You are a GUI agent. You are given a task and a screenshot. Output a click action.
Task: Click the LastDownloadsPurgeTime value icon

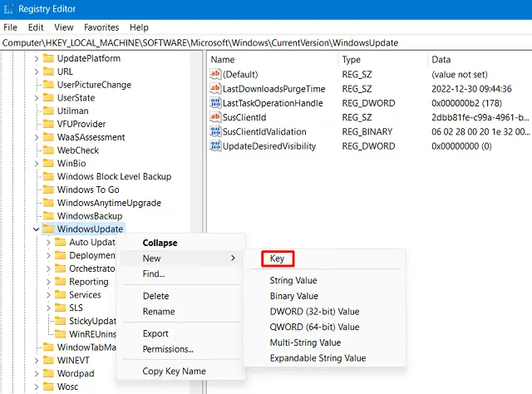coord(215,89)
